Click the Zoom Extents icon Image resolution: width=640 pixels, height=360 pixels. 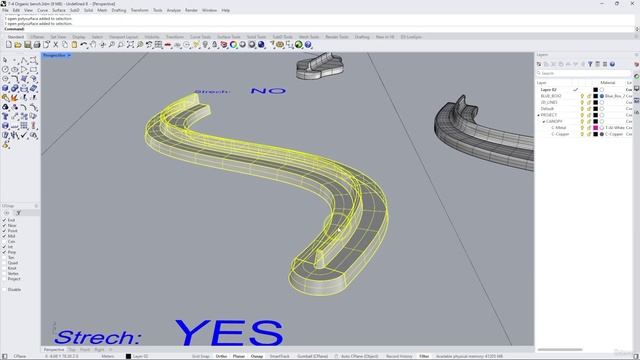pos(130,45)
